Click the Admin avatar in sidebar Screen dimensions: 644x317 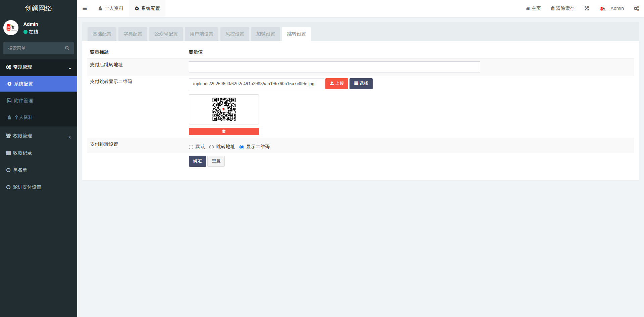pos(11,28)
